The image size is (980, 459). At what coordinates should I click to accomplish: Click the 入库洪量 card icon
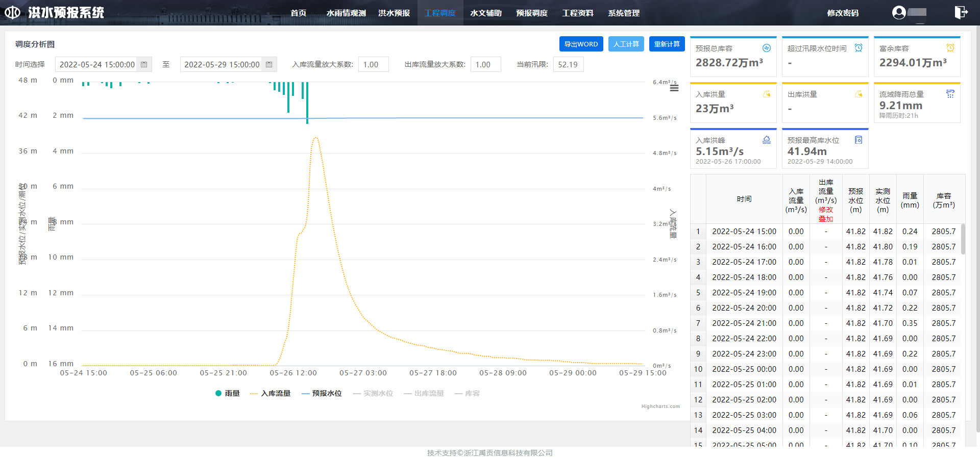pos(767,94)
